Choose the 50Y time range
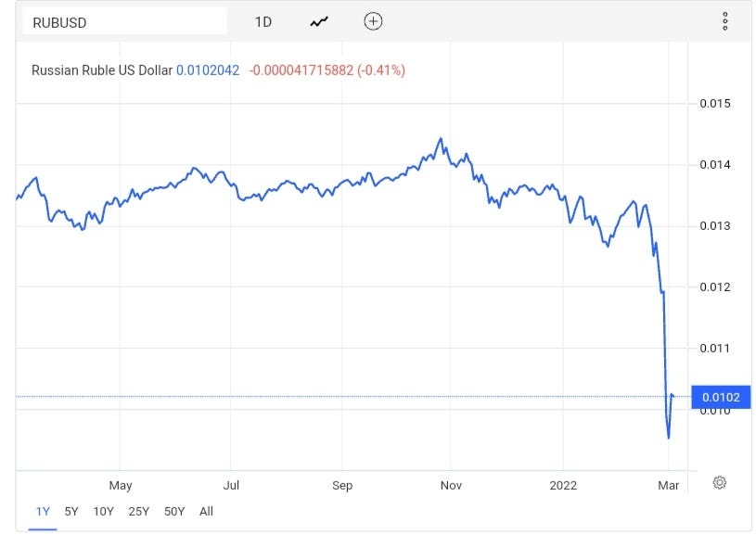This screenshot has width=756, height=548. coord(174,511)
